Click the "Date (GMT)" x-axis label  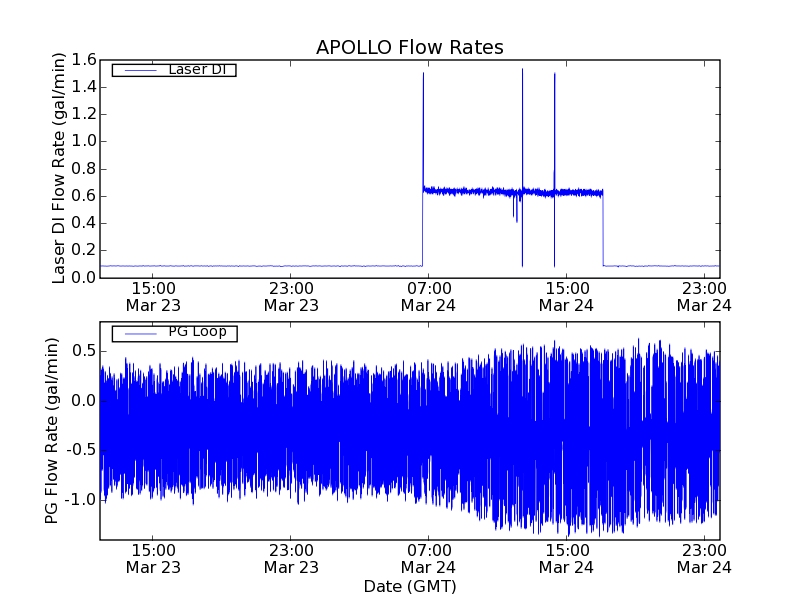410,586
